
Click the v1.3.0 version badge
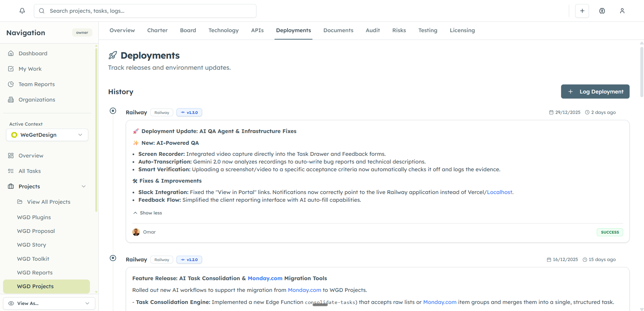pos(189,113)
